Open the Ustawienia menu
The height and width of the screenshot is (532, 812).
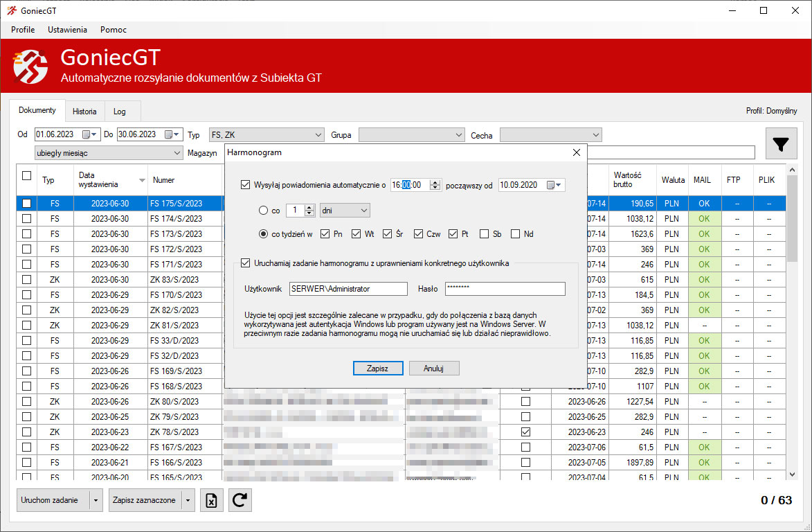67,30
